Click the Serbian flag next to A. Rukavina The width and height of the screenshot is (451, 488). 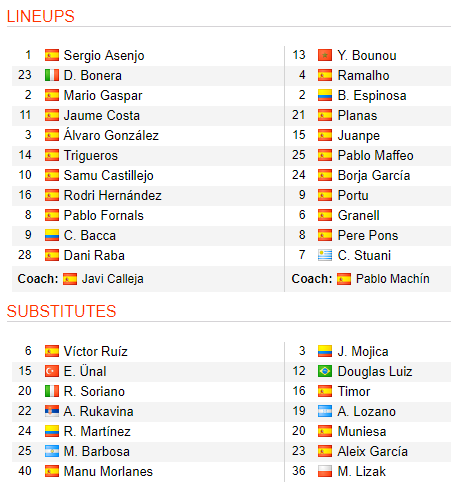52,411
